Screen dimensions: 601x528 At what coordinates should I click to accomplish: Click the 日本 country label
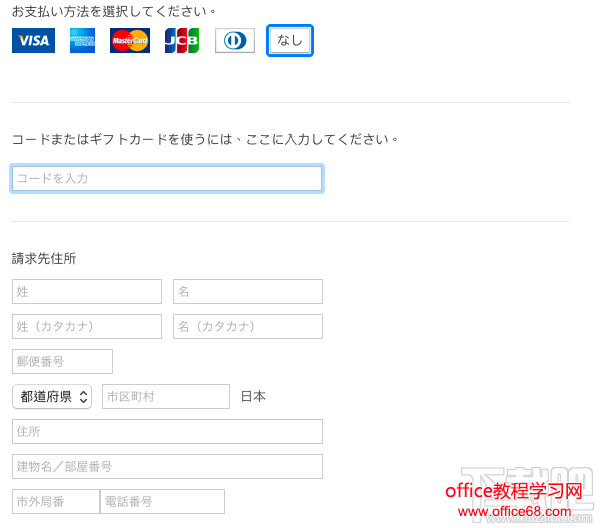pos(253,397)
